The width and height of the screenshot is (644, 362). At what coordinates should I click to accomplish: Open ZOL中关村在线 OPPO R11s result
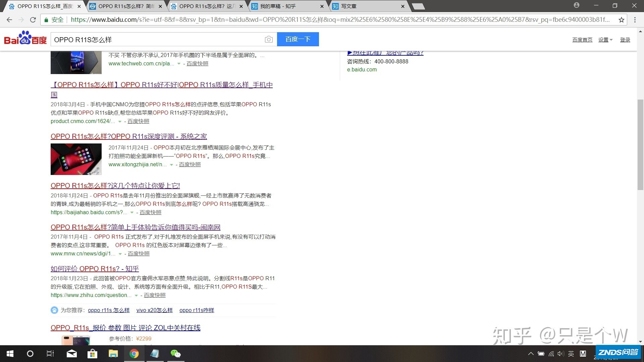[x=125, y=328]
